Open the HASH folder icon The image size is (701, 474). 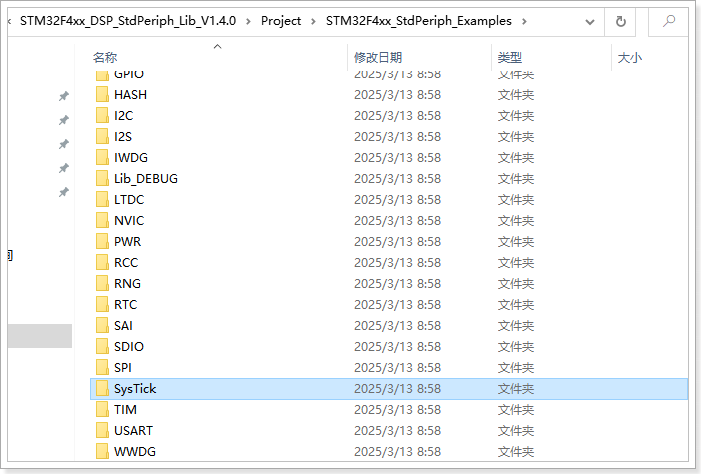point(102,94)
